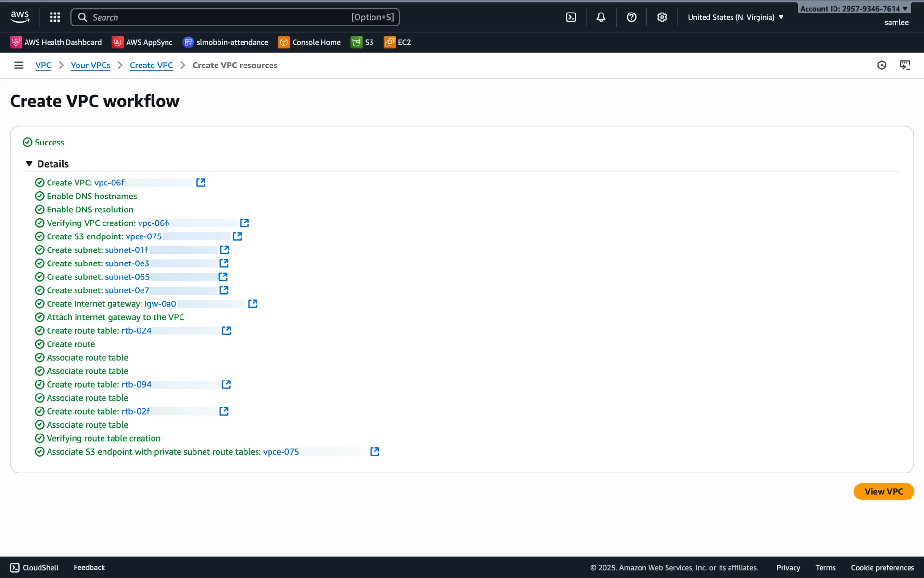The image size is (924, 578).
Task: Open the United States (N. Virginia) region dropdown
Action: tap(735, 17)
